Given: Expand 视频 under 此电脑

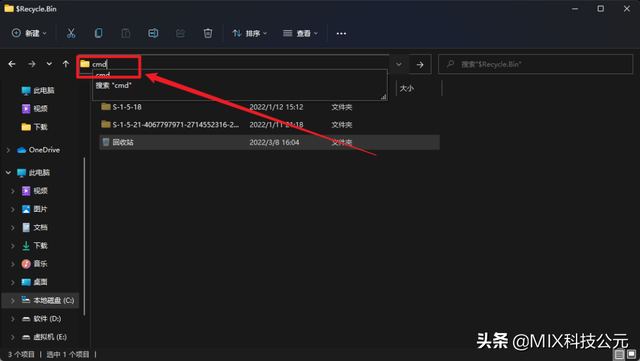Looking at the screenshot, I should [x=13, y=191].
